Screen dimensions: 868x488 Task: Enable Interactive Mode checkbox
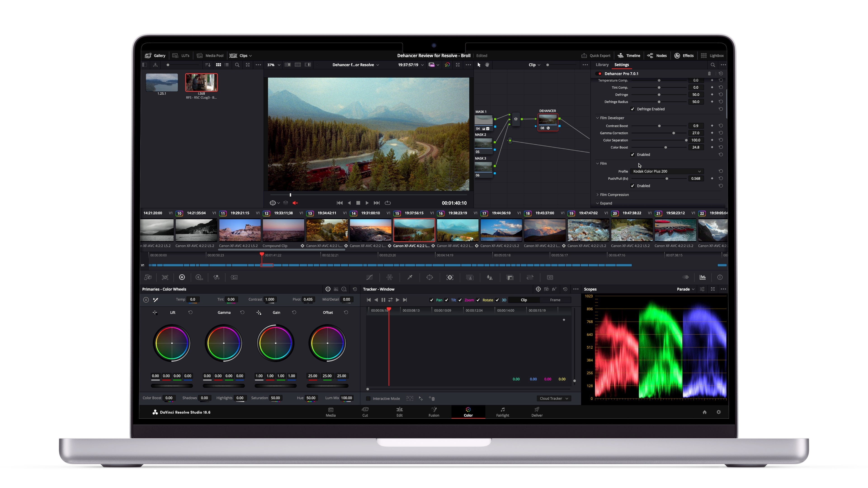click(368, 399)
